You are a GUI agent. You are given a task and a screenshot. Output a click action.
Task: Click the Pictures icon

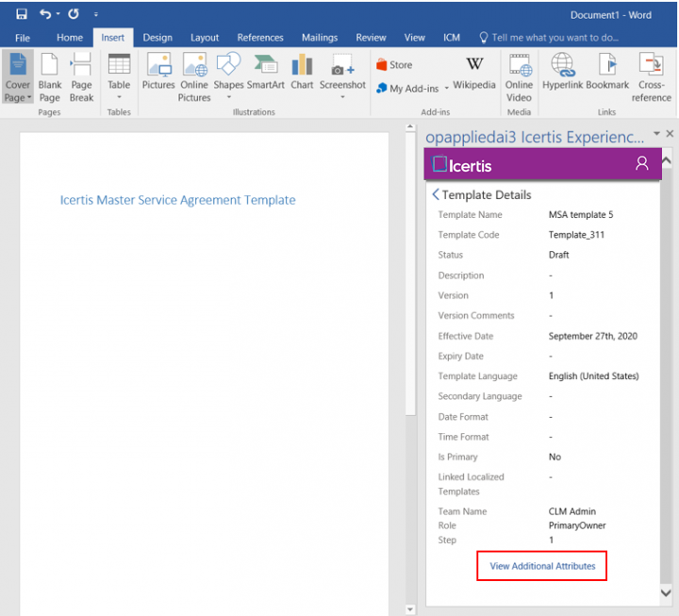[158, 72]
